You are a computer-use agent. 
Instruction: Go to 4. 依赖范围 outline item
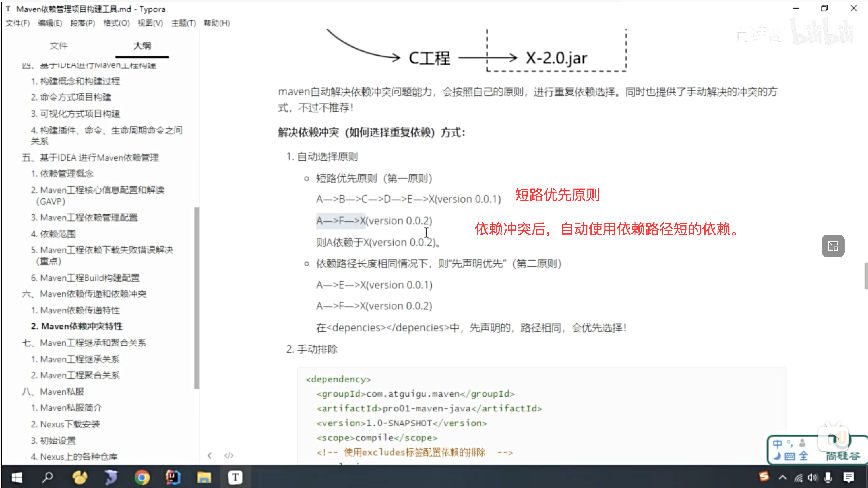[53, 234]
